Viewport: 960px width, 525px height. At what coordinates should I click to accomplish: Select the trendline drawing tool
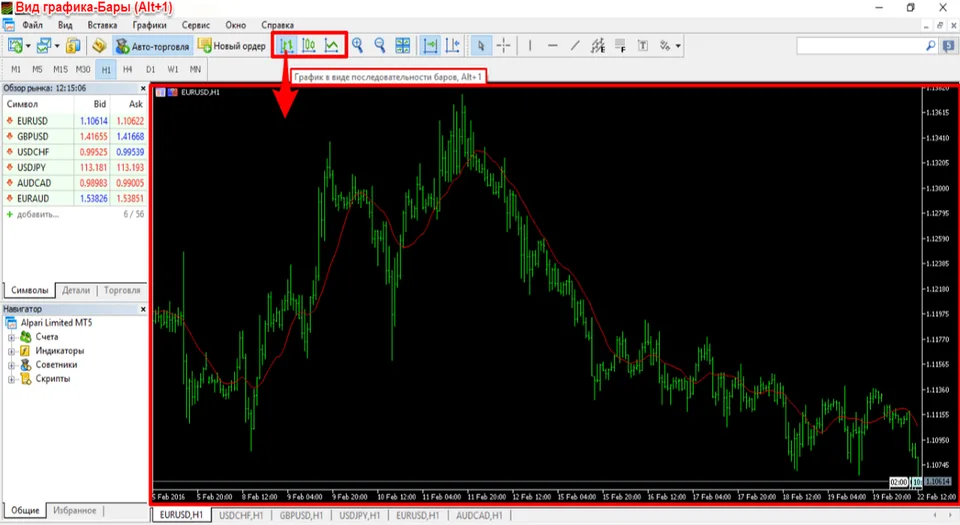[x=575, y=45]
